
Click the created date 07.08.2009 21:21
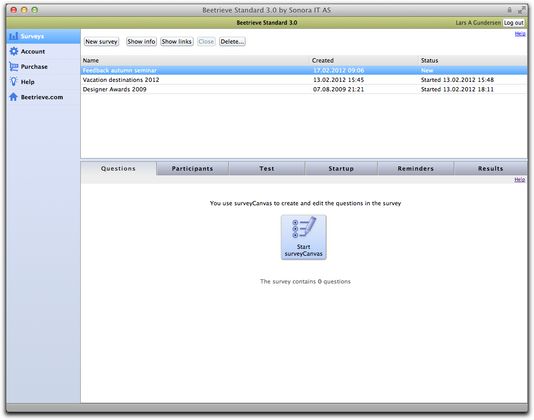coord(339,89)
